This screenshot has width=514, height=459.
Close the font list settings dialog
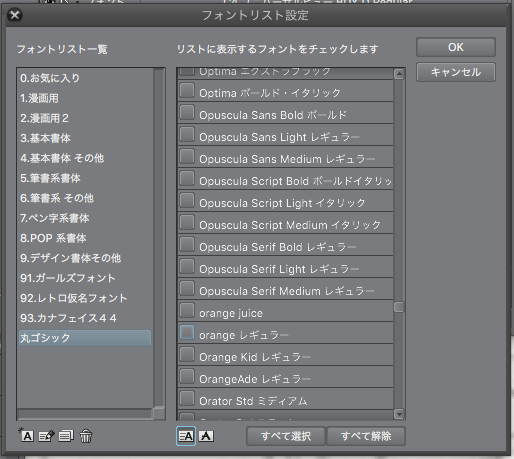[x=15, y=15]
